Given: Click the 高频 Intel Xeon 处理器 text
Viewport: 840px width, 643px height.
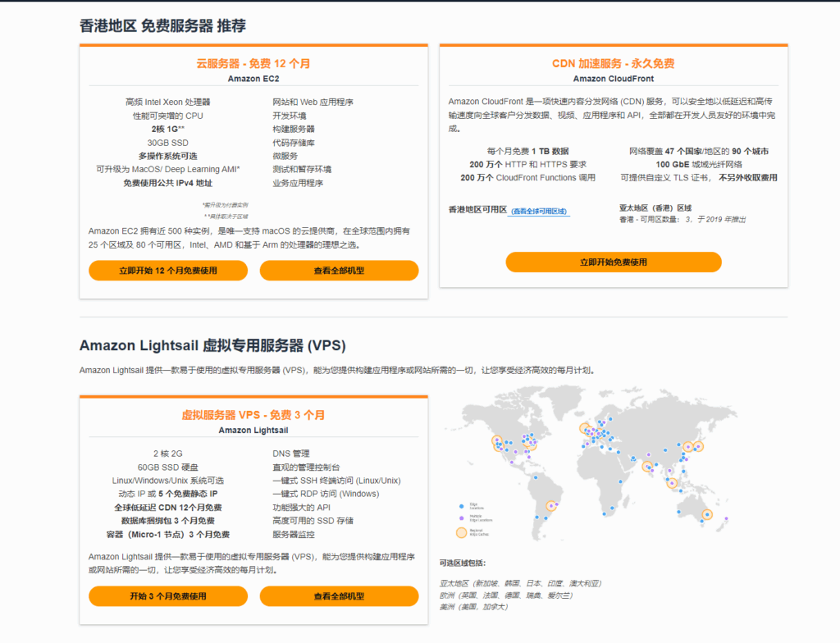Looking at the screenshot, I should coord(167,102).
